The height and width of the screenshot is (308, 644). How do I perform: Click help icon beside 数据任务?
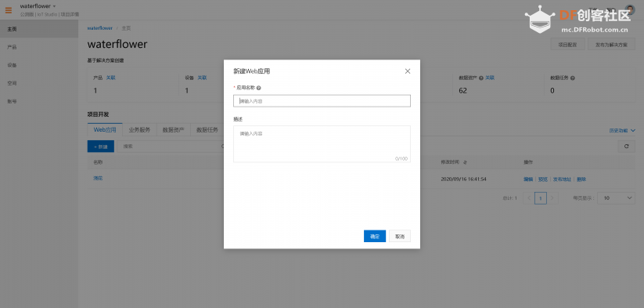coord(572,78)
